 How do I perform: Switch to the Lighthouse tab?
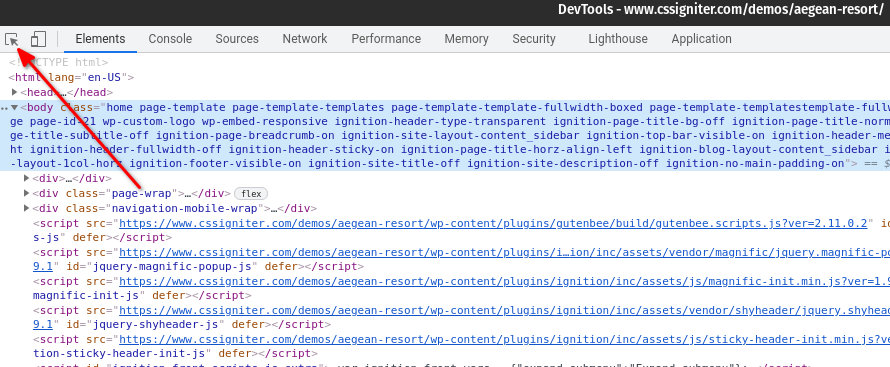pyautogui.click(x=618, y=39)
